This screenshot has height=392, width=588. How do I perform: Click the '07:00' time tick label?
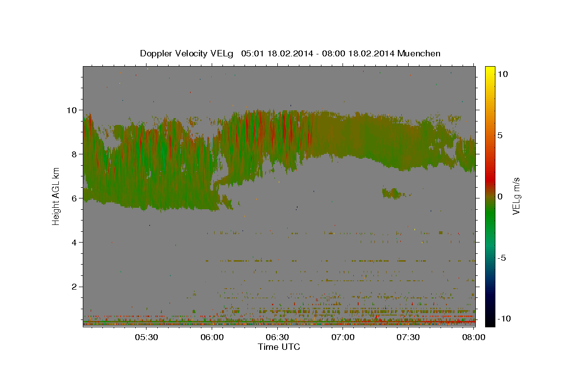click(343, 337)
